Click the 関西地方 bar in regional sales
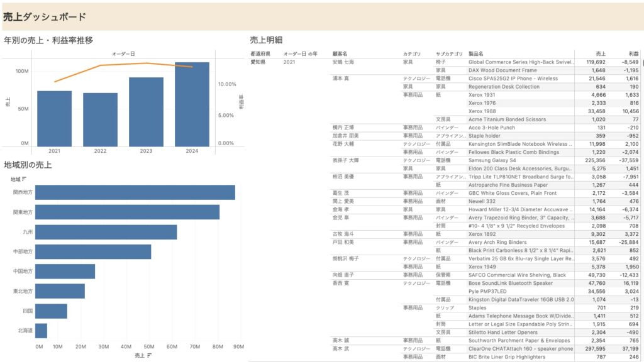Screen dimensions: 644x364 [x=135, y=192]
